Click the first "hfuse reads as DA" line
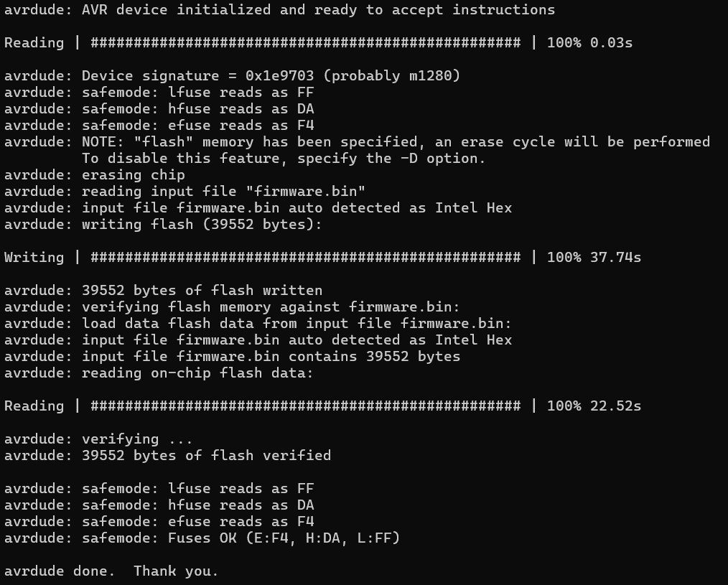This screenshot has height=585, width=728. point(197,109)
